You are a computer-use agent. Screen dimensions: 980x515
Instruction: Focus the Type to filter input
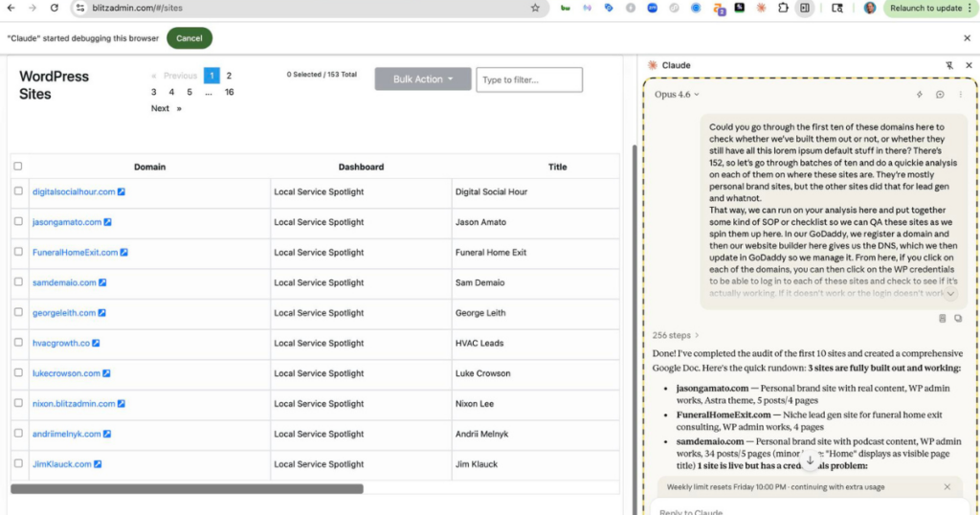point(529,80)
